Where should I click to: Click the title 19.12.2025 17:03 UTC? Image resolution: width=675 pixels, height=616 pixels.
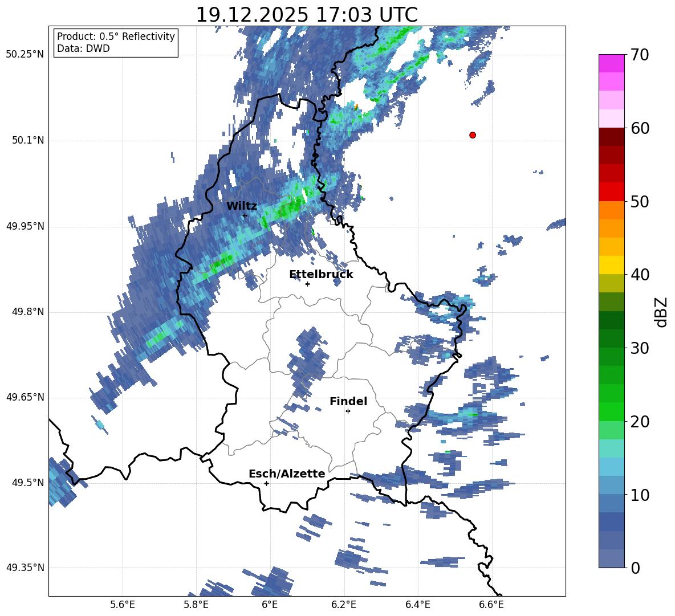pyautogui.click(x=307, y=15)
